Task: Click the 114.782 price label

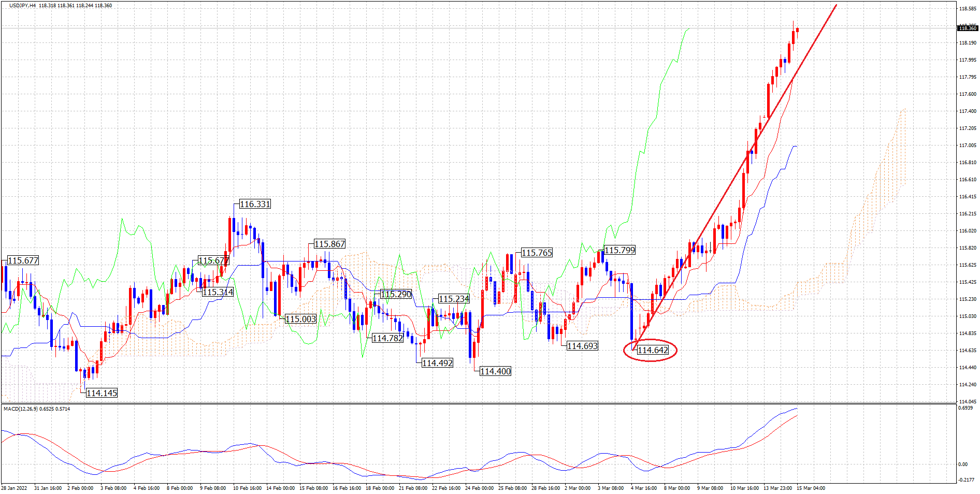Action: (x=387, y=338)
